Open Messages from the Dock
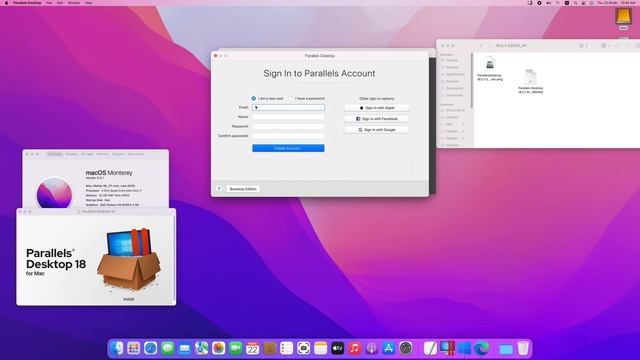Image resolution: width=640 pixels, height=360 pixels. [168, 348]
